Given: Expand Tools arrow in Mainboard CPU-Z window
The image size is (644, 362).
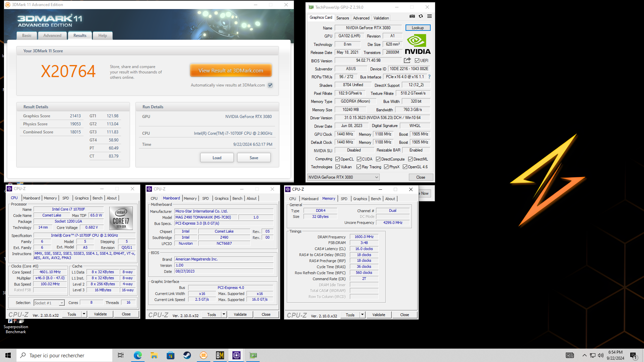Looking at the screenshot, I should [224, 315].
